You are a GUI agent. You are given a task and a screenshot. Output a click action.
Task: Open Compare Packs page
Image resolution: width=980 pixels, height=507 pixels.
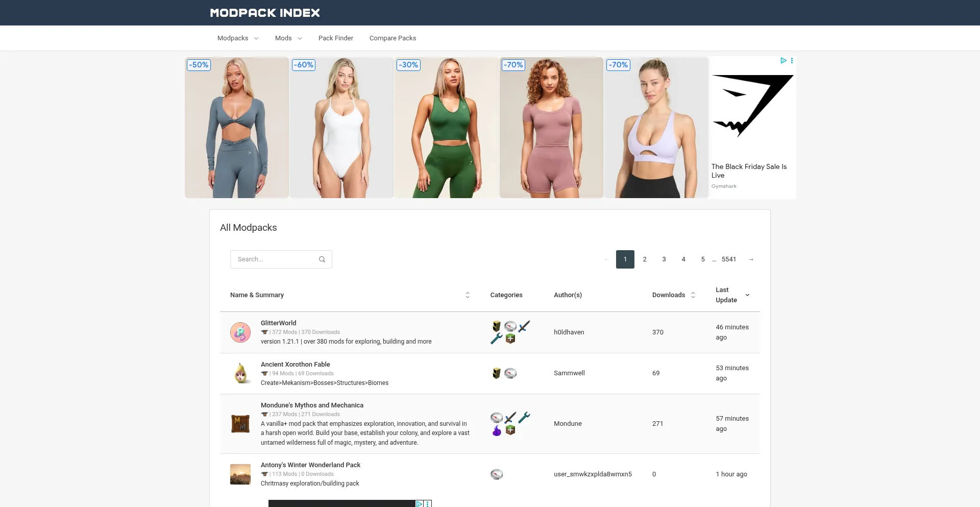pyautogui.click(x=393, y=38)
